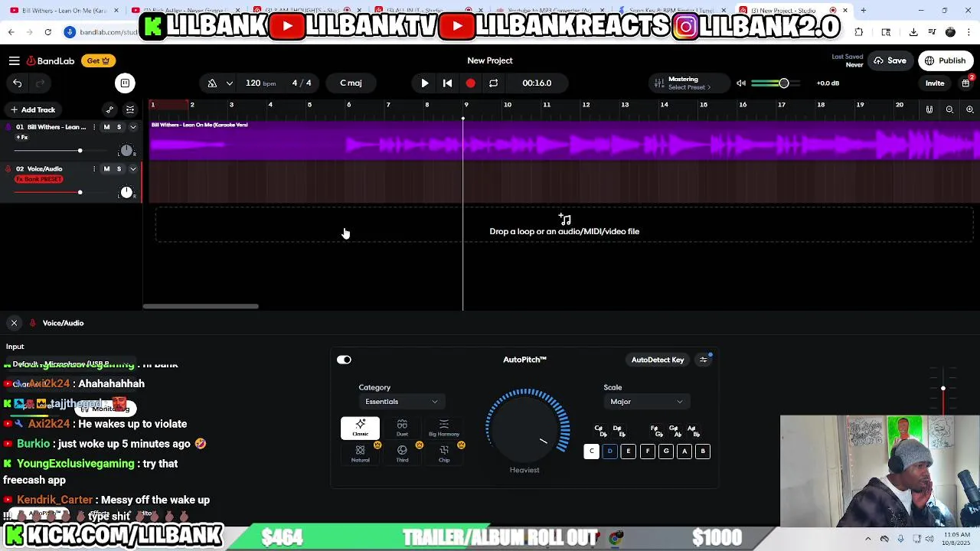Click the BandLab logo
This screenshot has height=551, width=980.
(x=51, y=60)
